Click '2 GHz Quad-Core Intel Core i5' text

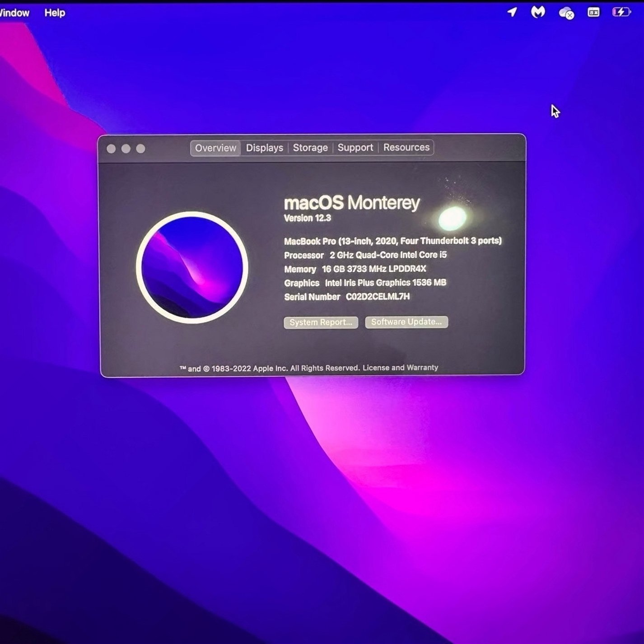tap(388, 255)
